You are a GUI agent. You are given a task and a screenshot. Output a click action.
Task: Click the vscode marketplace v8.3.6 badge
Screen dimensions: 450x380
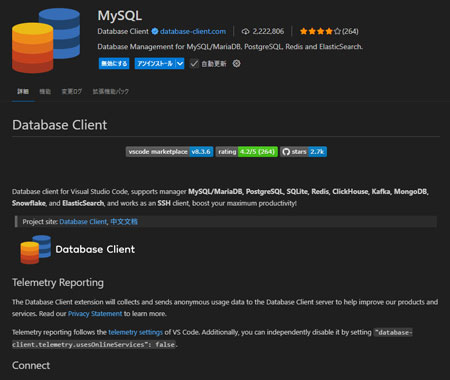(169, 152)
